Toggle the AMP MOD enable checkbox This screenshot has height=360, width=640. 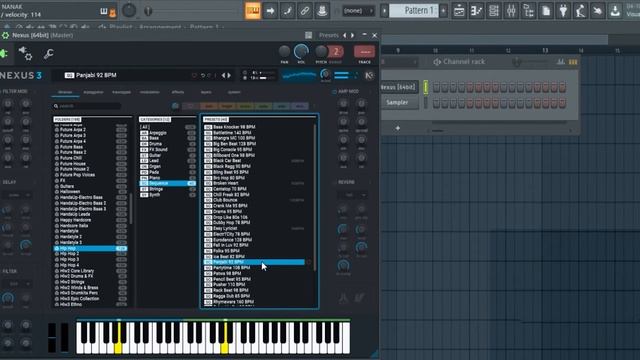pyautogui.click(x=334, y=92)
